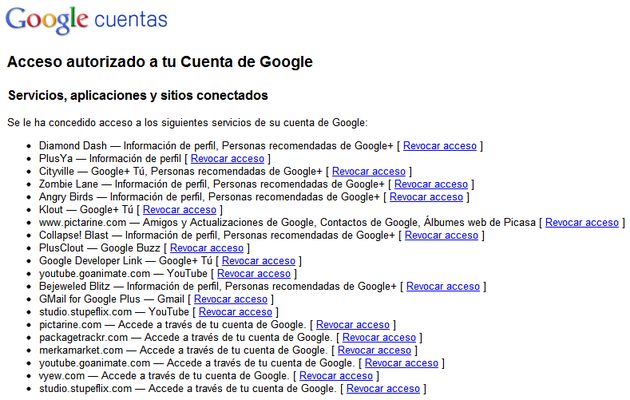The width and height of the screenshot is (630, 400).
Task: Click the 'Collapse! Blast' app name text
Action: (x=74, y=235)
